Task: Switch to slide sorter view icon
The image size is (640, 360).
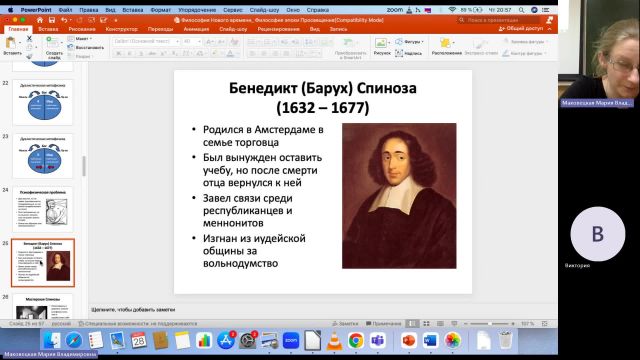Action: [427, 324]
